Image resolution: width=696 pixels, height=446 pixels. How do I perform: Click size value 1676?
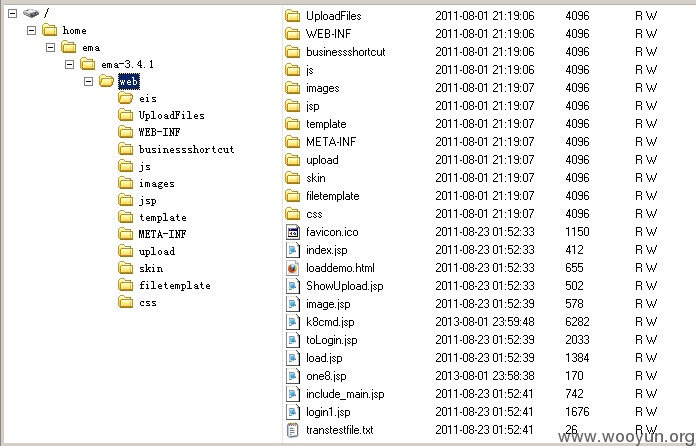click(x=577, y=412)
